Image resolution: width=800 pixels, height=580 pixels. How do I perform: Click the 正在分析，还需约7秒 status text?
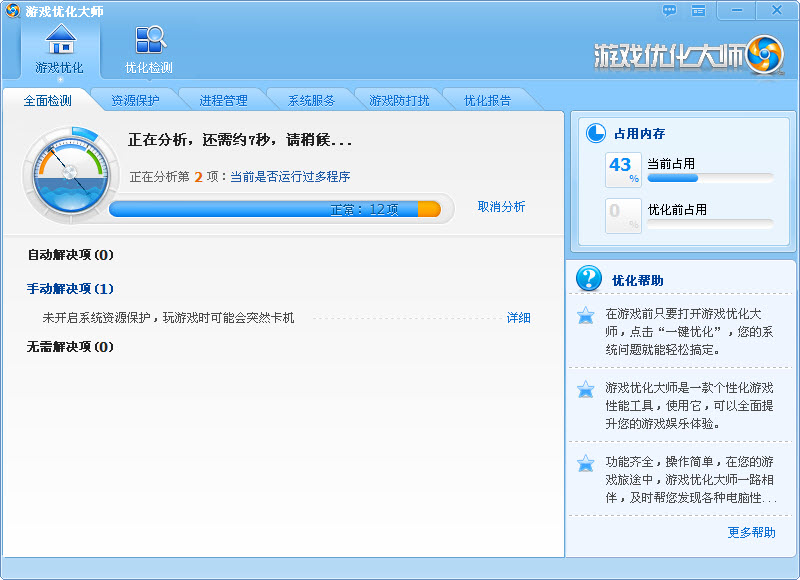239,140
